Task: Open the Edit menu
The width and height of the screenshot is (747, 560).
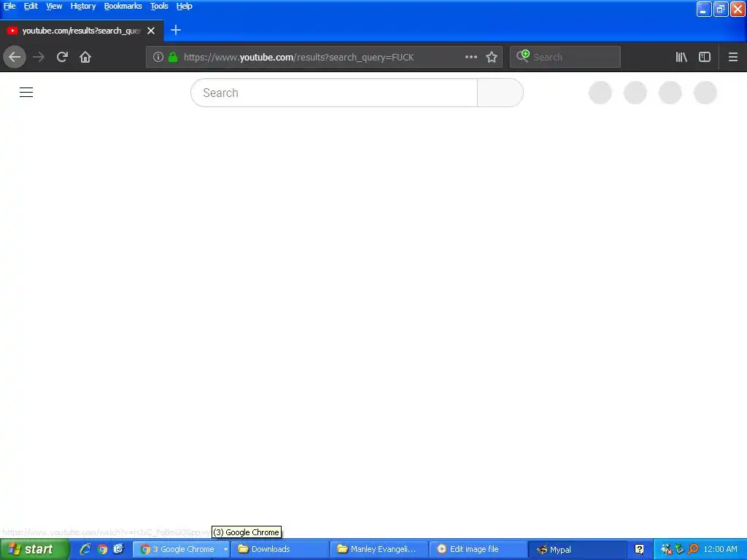Action: coord(31,6)
